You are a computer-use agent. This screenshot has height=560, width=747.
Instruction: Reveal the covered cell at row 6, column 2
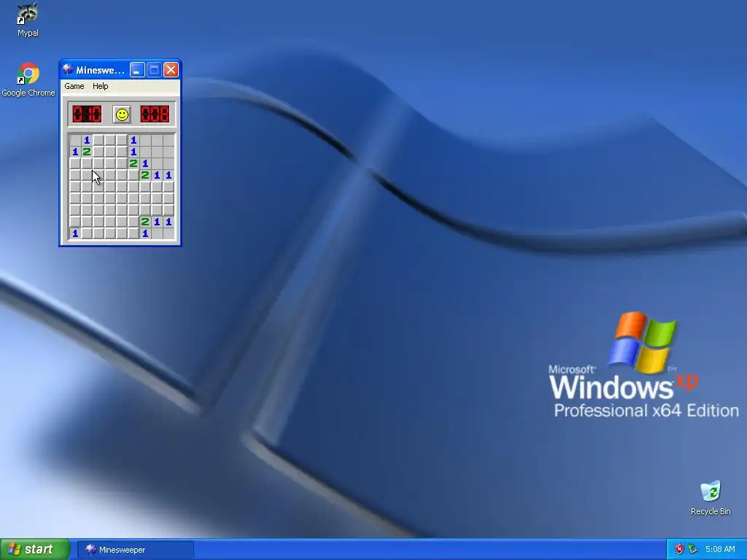click(x=87, y=198)
